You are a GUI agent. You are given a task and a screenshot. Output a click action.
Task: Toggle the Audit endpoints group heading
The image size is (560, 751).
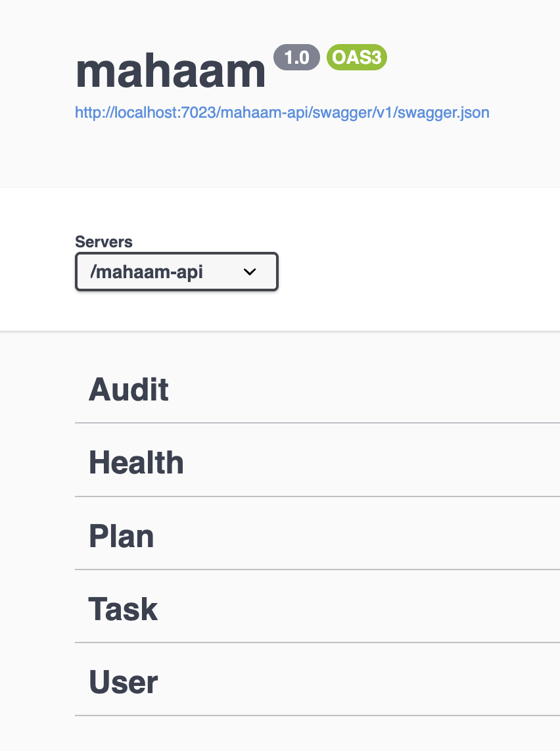(129, 389)
